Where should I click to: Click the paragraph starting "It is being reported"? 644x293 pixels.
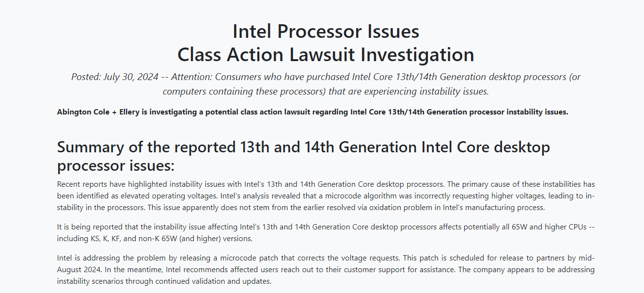point(326,233)
